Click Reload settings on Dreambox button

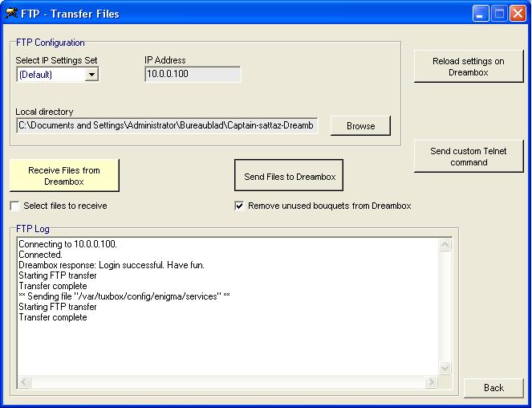tap(469, 67)
